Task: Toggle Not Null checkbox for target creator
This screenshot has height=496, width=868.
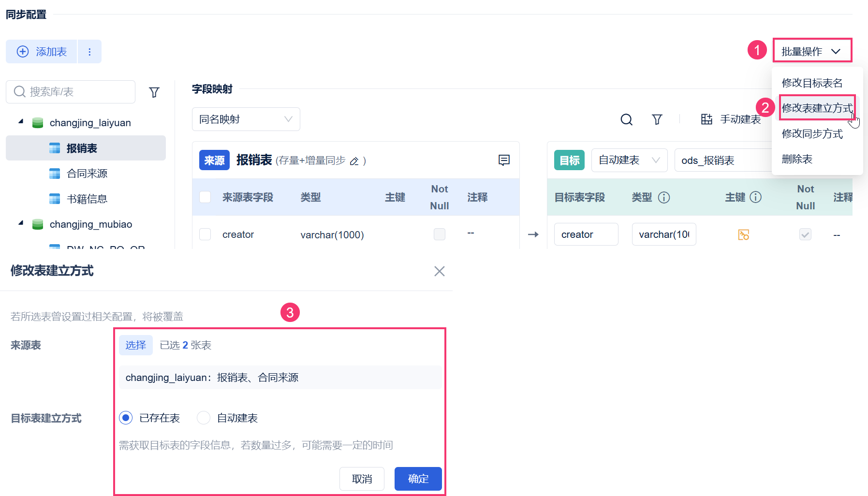Action: pos(805,234)
